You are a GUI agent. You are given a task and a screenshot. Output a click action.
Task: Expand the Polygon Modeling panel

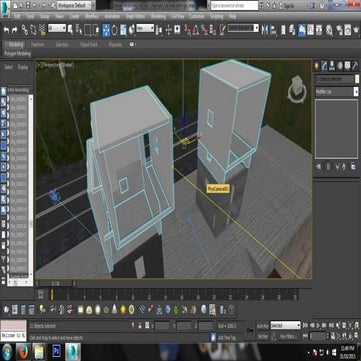17,53
